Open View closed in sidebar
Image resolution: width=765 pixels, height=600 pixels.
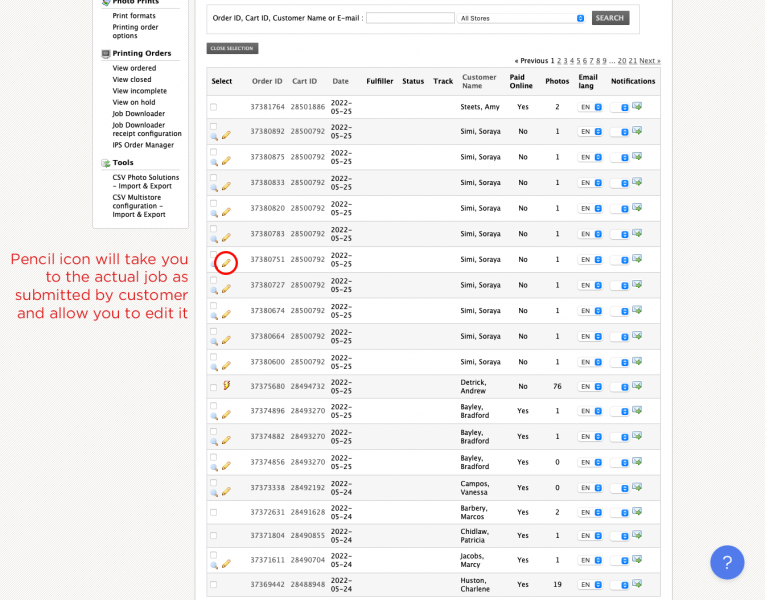tap(132, 80)
